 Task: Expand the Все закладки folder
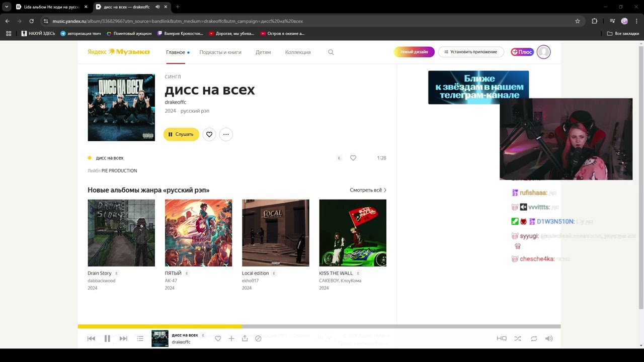click(623, 34)
